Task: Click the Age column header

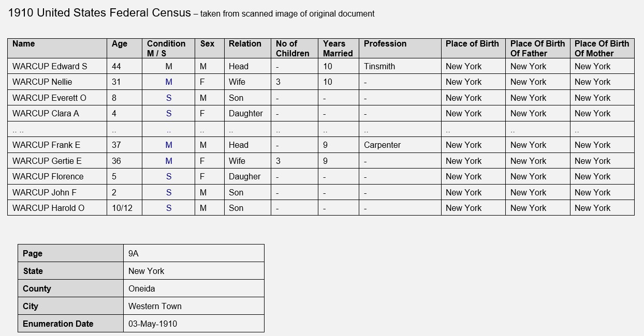Action: (124, 48)
